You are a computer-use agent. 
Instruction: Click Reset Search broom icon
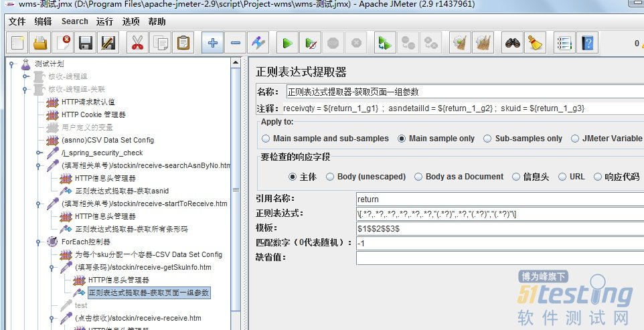pyautogui.click(x=536, y=43)
